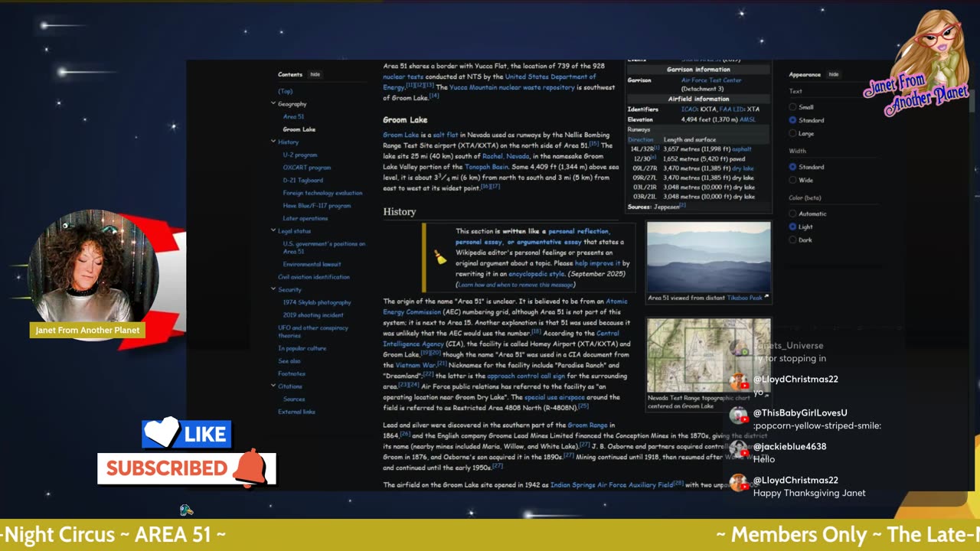Open the salt flat link
The width and height of the screenshot is (980, 551).
tap(446, 135)
